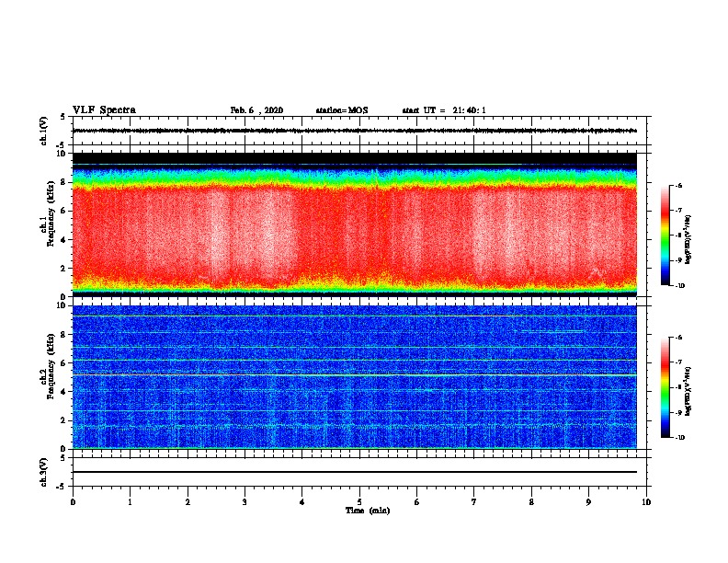Click the "-6" value on ch.1 colorbar
Screen dimensions: 728x563
coord(678,185)
